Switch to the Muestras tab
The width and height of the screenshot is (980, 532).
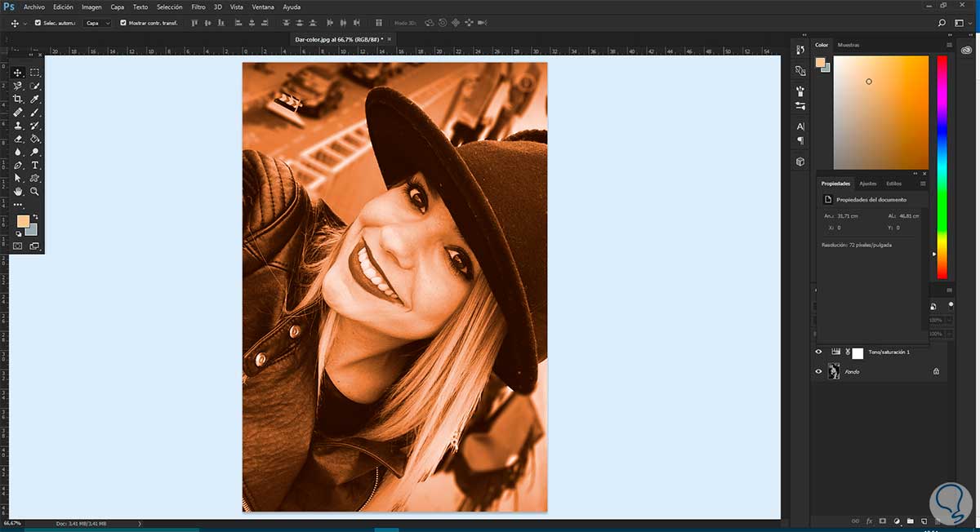pyautogui.click(x=849, y=45)
